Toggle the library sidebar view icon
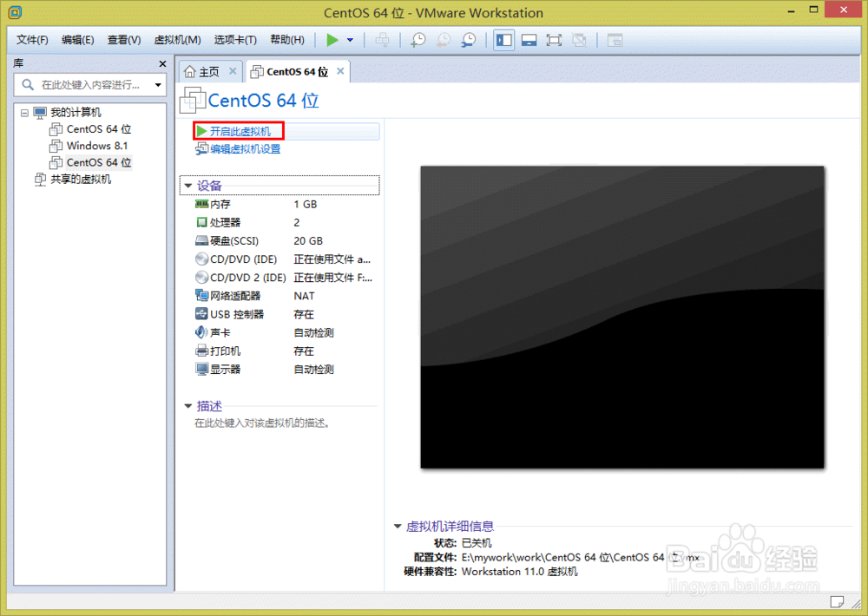This screenshot has width=868, height=616. click(503, 40)
